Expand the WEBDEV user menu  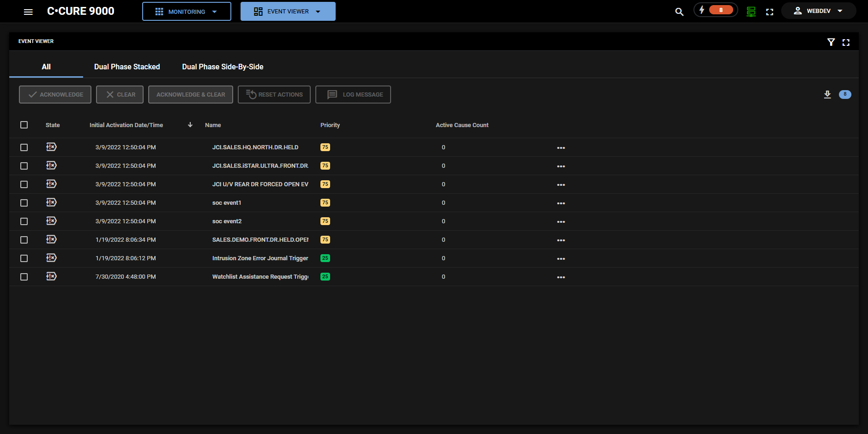[818, 10]
